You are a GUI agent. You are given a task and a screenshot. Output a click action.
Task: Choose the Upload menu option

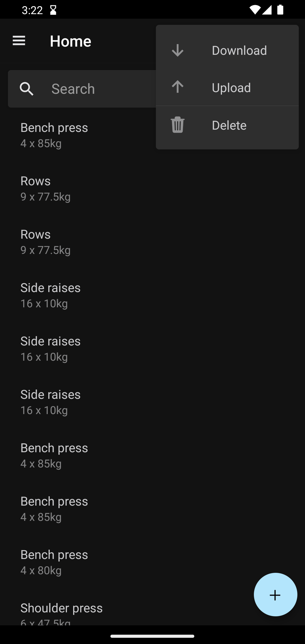(x=231, y=88)
